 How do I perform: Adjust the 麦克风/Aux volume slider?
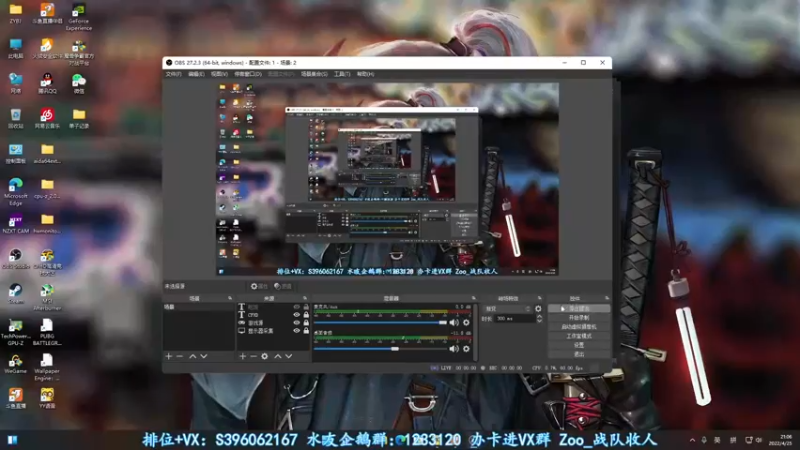click(381, 322)
